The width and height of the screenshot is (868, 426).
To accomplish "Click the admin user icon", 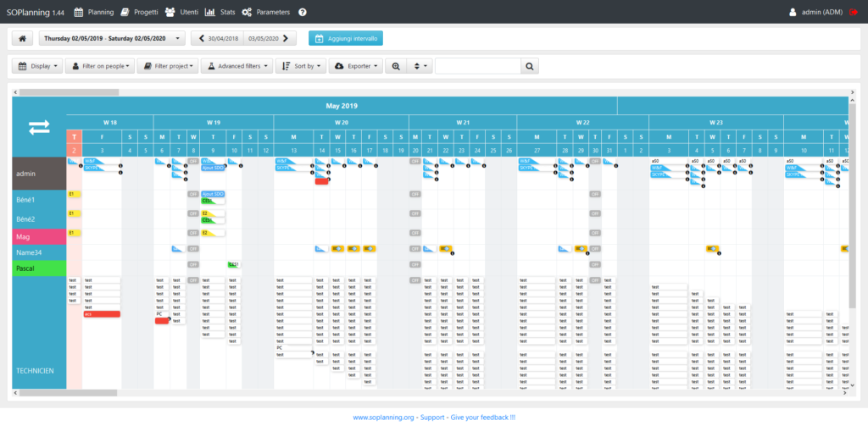I will tap(793, 12).
